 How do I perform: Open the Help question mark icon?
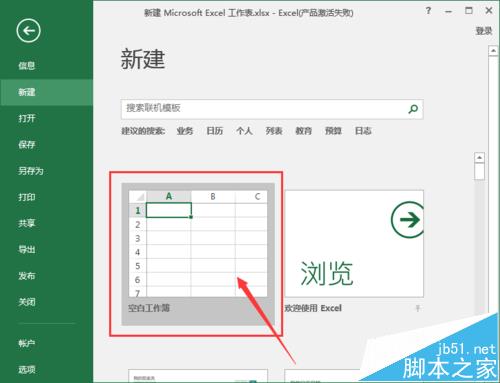click(x=428, y=11)
